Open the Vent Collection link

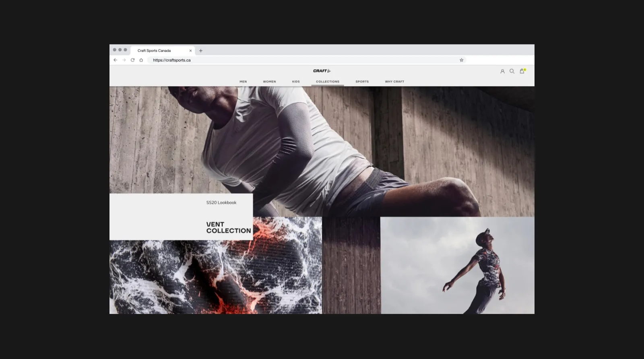pos(228,227)
